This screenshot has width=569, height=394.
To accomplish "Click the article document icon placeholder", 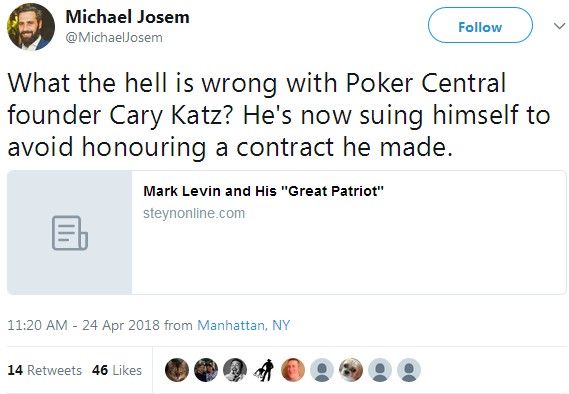I will coord(70,233).
